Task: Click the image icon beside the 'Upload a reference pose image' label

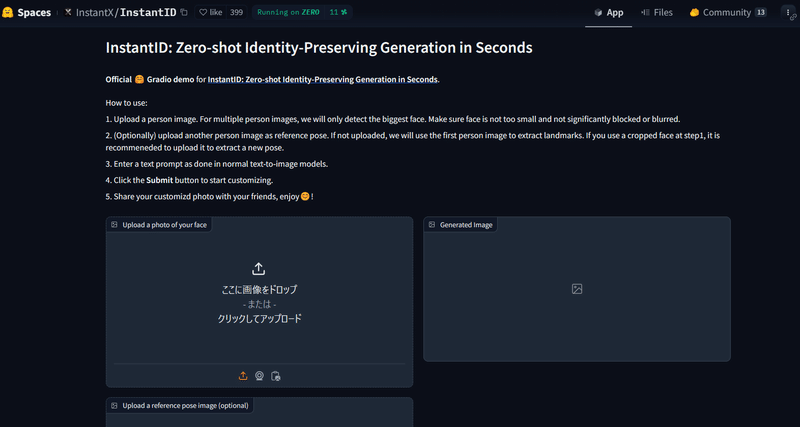Action: (115, 405)
